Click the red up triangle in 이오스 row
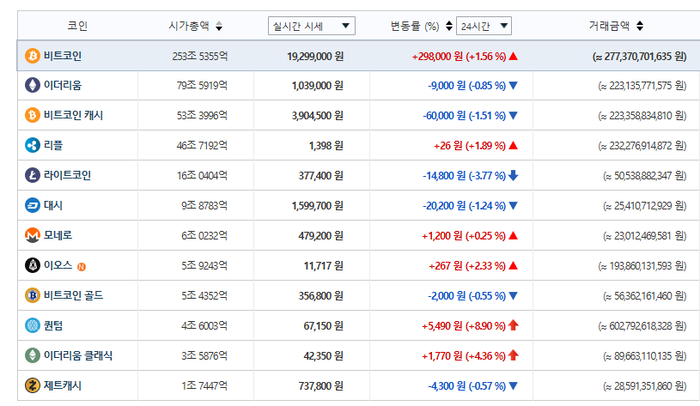This screenshot has width=700, height=406. (x=513, y=265)
